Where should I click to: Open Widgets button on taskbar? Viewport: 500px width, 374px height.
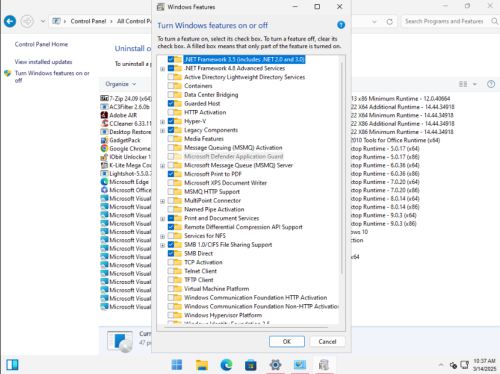(x=12, y=365)
